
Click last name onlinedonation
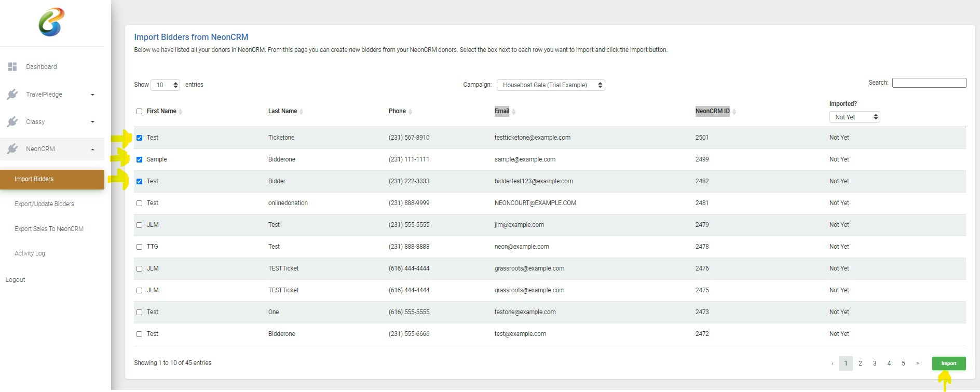288,203
